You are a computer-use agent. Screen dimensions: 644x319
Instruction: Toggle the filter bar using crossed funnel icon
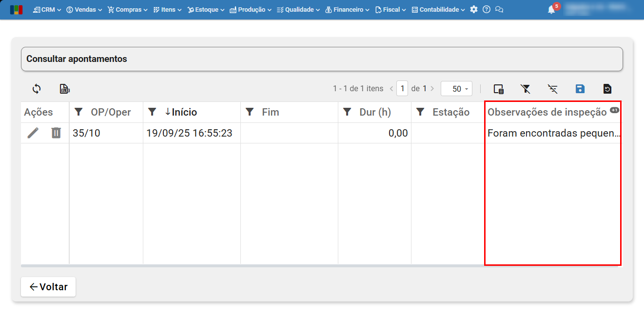(x=525, y=89)
